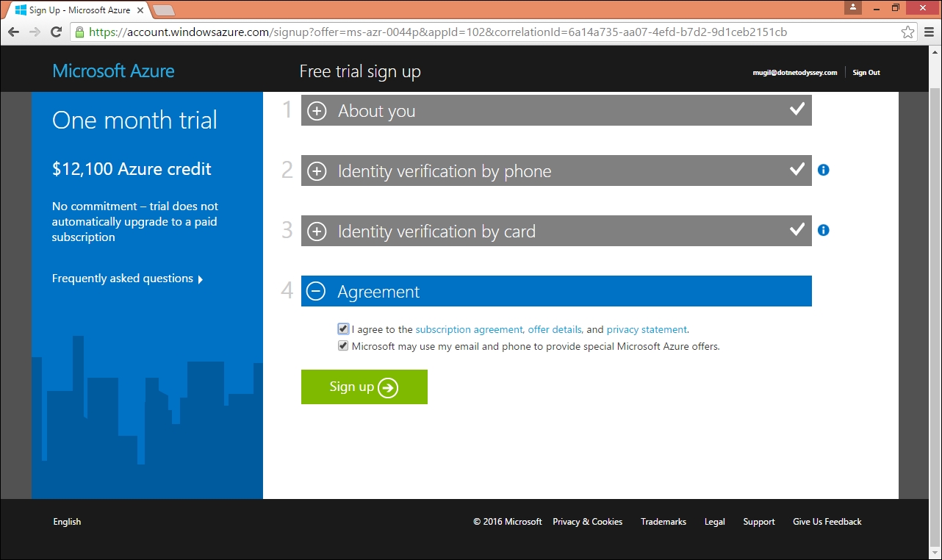Expand Identity verification by phone section
The image size is (942, 560).
pyautogui.click(x=556, y=170)
